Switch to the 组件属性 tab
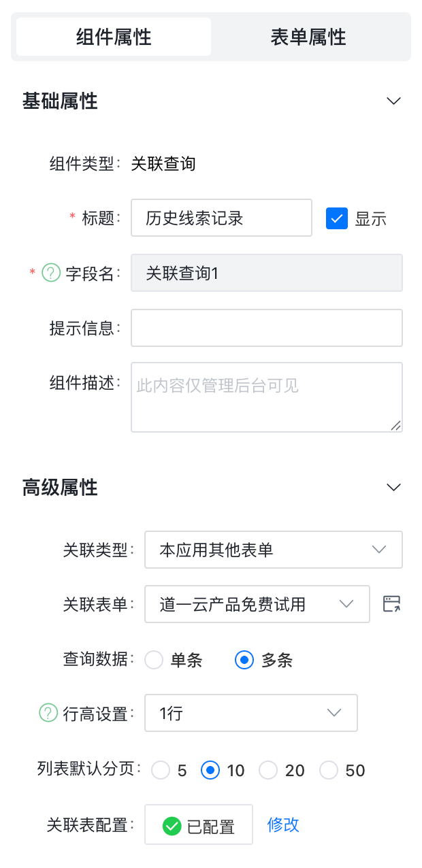This screenshot has width=422, height=868. coord(114,37)
